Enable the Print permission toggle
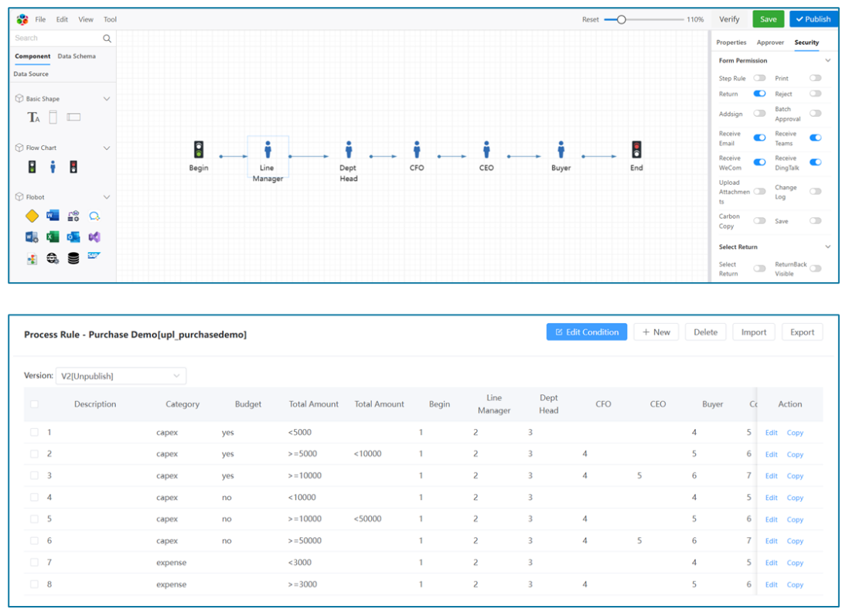The image size is (849, 616). (x=816, y=78)
